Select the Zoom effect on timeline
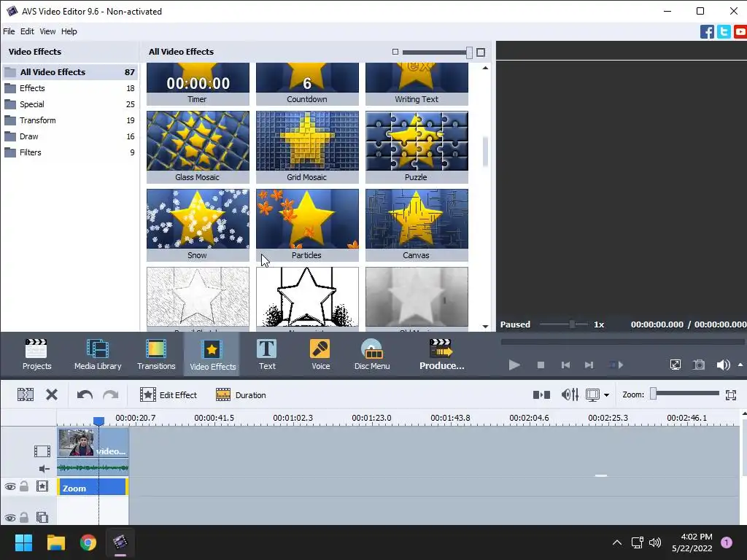Screen dimensions: 747x560 click(x=93, y=488)
